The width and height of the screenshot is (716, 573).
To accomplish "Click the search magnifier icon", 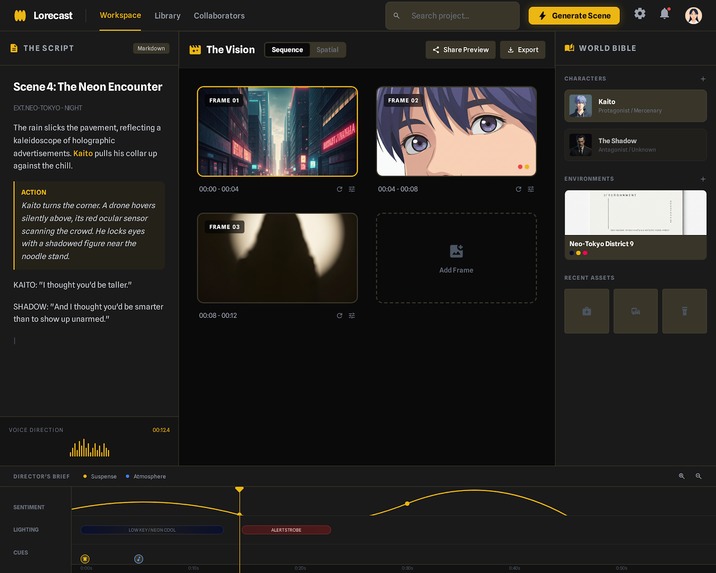I will coord(396,16).
